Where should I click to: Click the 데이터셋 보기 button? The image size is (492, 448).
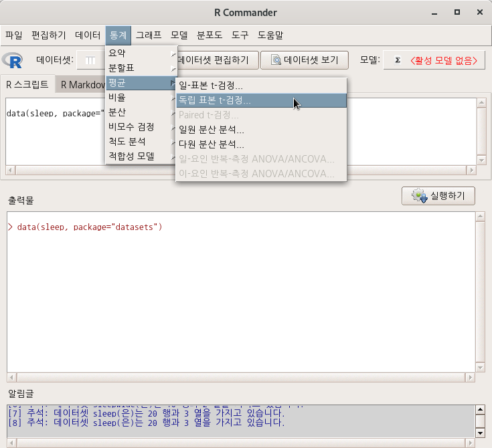305,60
